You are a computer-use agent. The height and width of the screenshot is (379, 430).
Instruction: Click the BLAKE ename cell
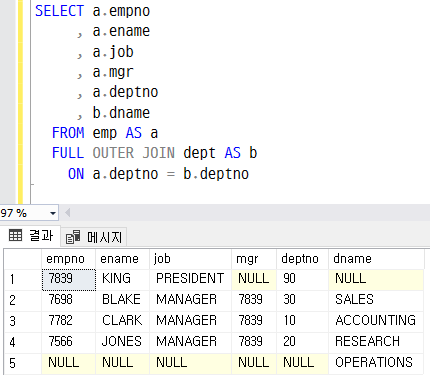click(123, 301)
